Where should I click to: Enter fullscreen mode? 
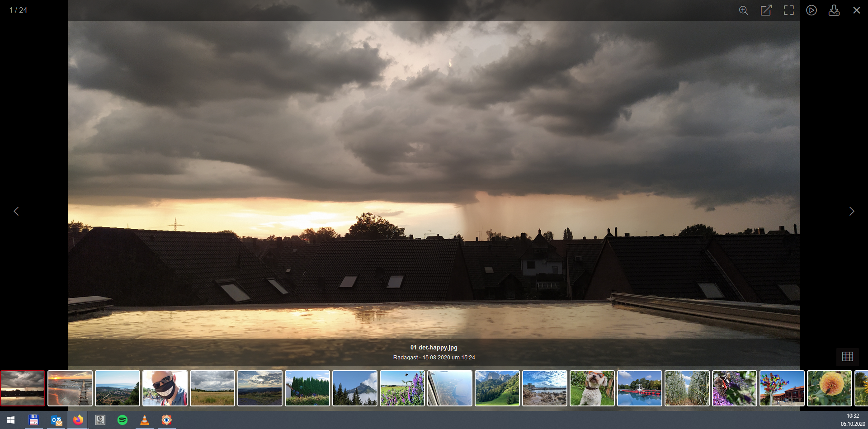click(x=788, y=10)
